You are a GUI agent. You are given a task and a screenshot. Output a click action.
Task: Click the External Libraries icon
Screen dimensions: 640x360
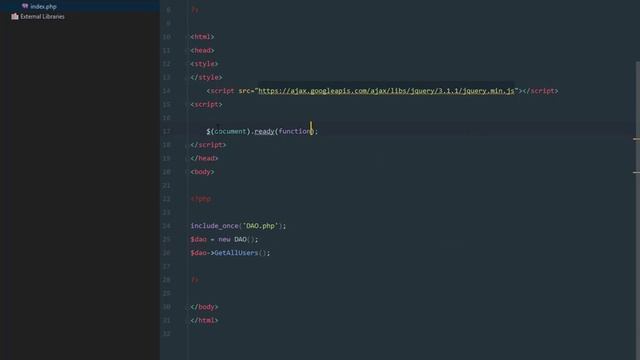(15, 16)
